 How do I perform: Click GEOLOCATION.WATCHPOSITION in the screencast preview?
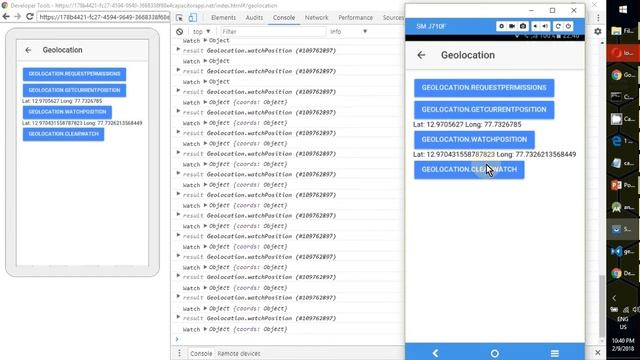point(67,112)
